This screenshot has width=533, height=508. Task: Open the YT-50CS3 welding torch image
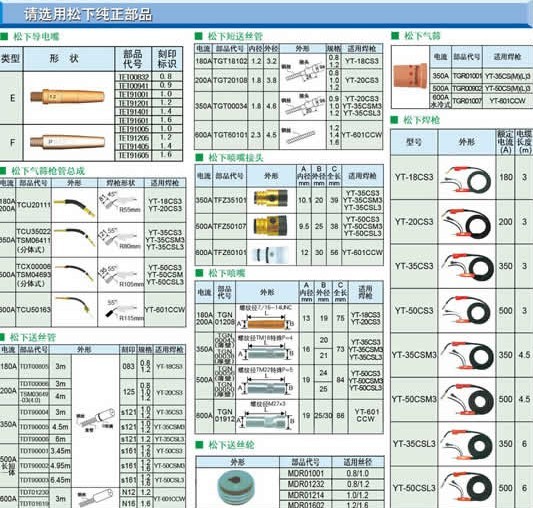(x=466, y=310)
